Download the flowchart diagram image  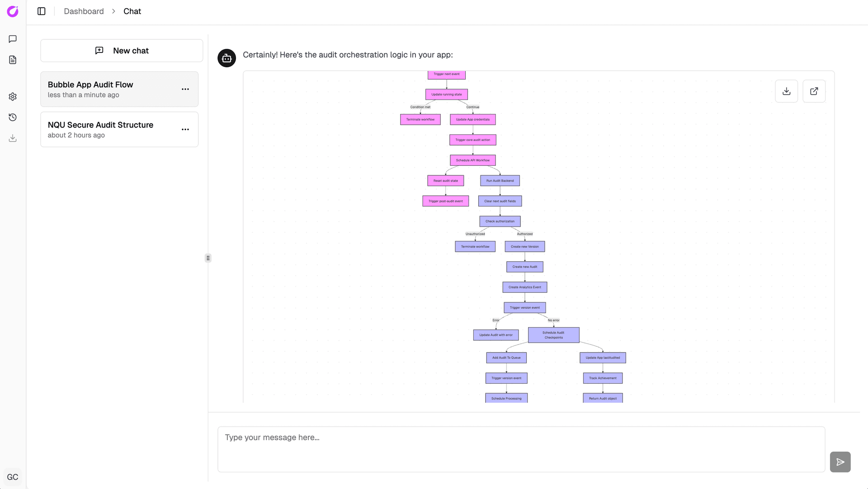[x=786, y=91]
